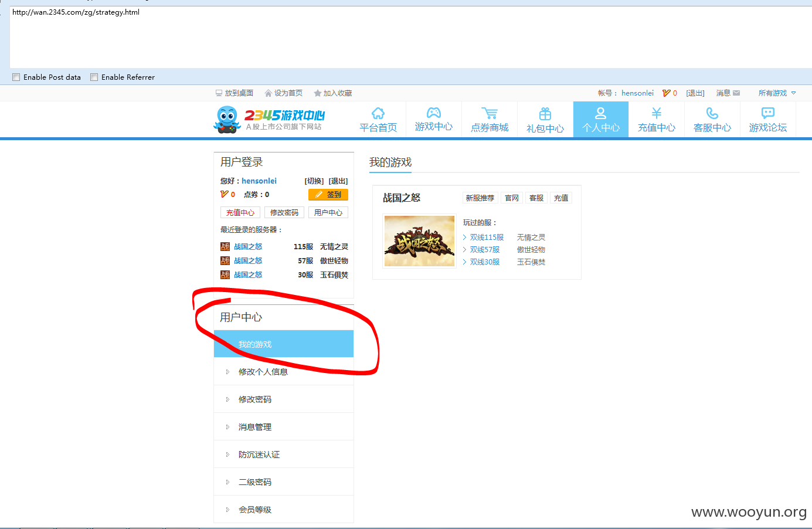
Task: Click 放到桌面 link
Action: [x=239, y=93]
